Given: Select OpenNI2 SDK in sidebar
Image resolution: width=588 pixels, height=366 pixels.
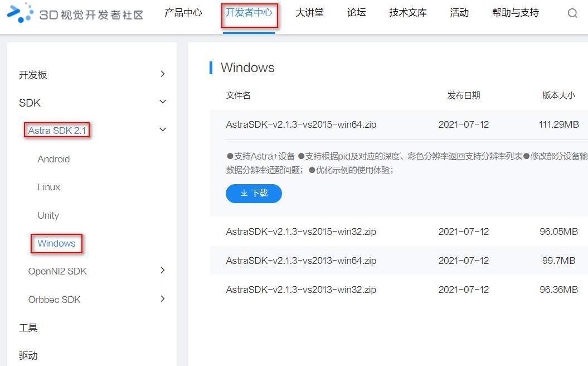Looking at the screenshot, I should tap(57, 271).
